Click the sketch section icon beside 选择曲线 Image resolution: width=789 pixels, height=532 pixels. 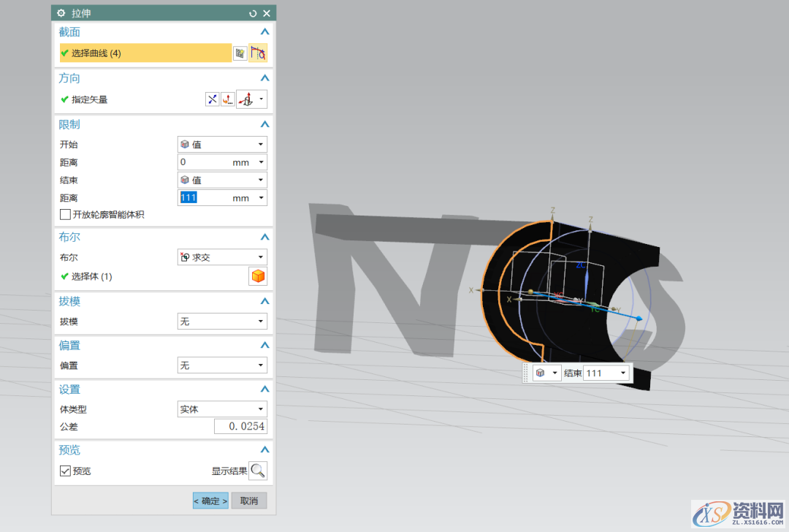pyautogui.click(x=240, y=53)
